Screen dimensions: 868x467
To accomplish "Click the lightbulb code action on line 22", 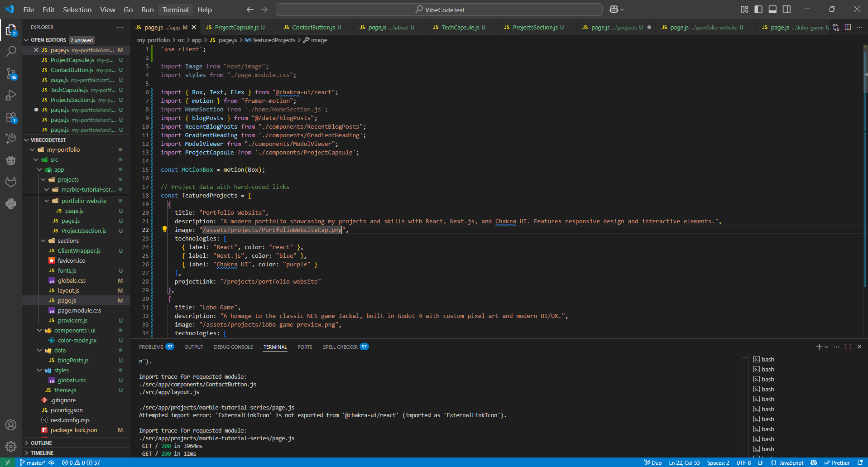I will click(x=165, y=229).
